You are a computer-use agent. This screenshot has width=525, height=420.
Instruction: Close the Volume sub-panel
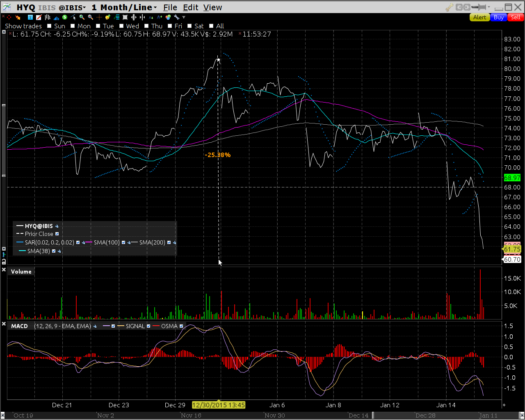tap(4, 270)
